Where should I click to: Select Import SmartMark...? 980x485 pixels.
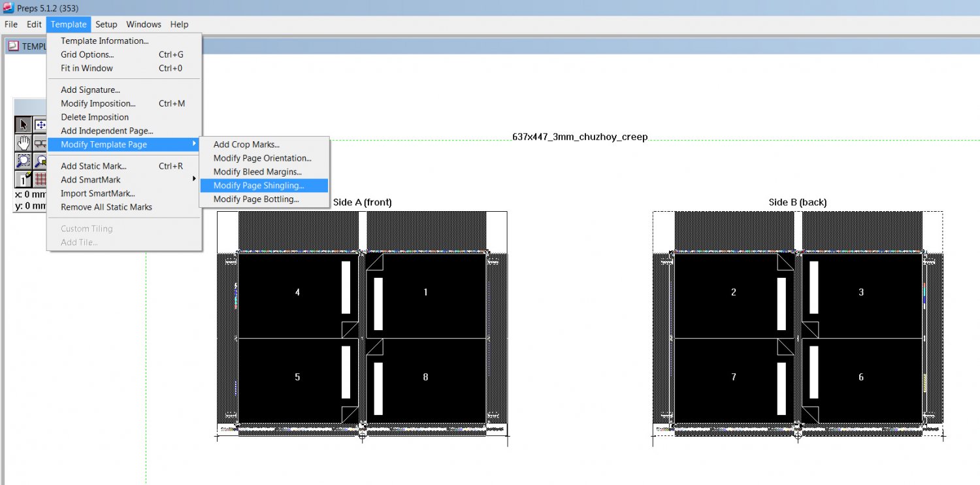coord(124,193)
